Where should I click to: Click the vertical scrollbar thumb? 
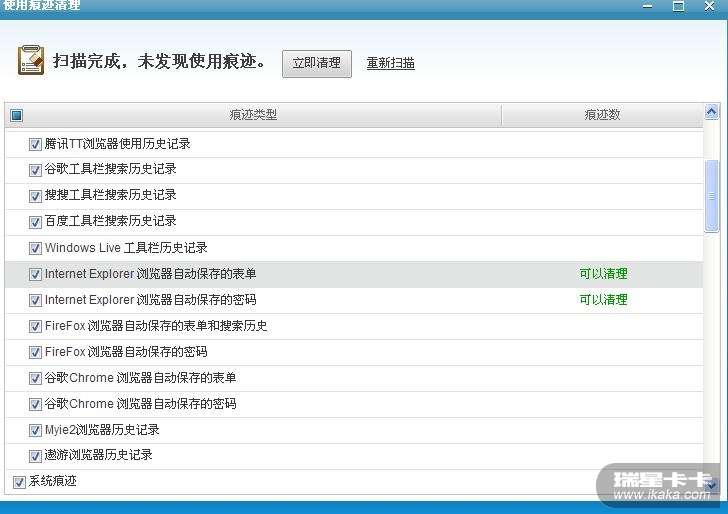[x=711, y=196]
